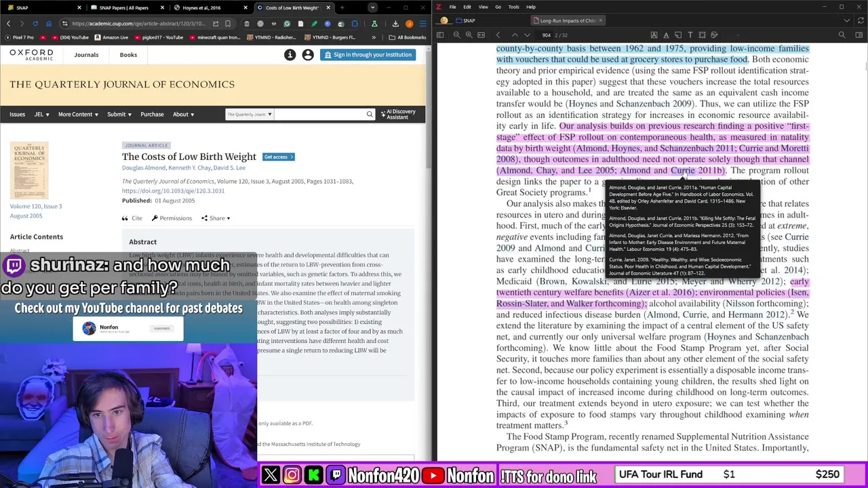This screenshot has height=488, width=868.
Task: Open The Quarterly Journal search scope dropdown
Action: 250,115
